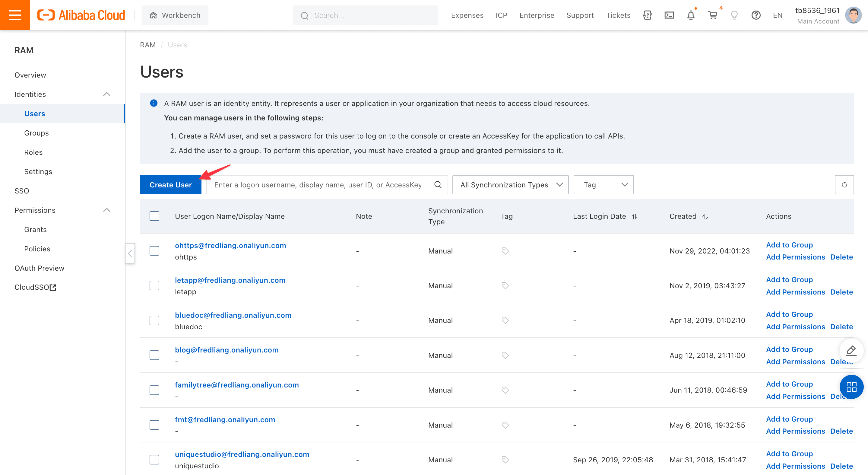Check the ohttps user row

coord(154,251)
